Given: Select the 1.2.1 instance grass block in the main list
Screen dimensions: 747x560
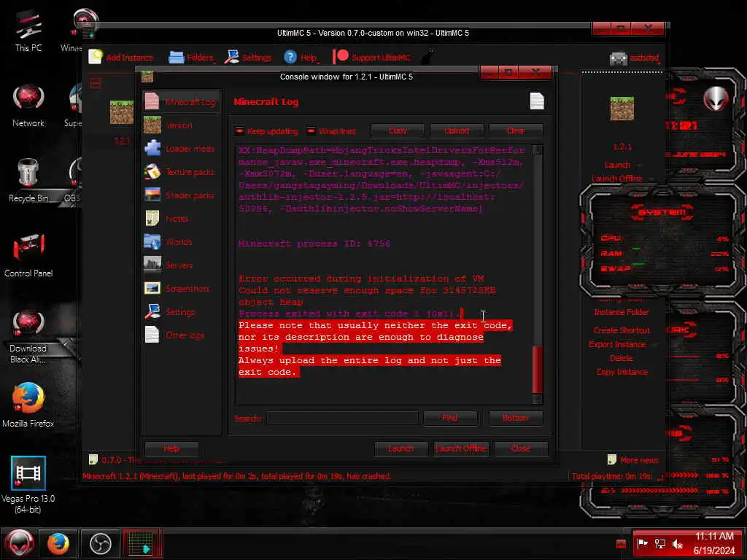Looking at the screenshot, I should (122, 112).
